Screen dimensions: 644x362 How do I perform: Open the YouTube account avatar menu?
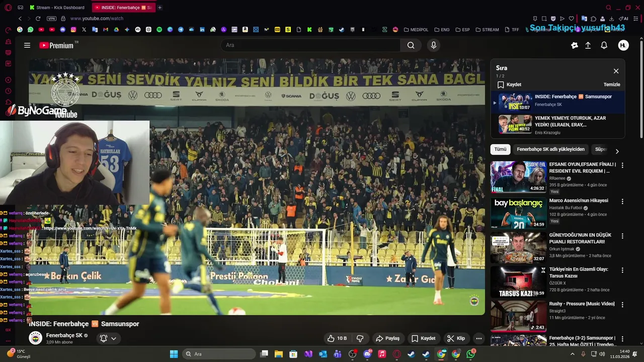623,45
